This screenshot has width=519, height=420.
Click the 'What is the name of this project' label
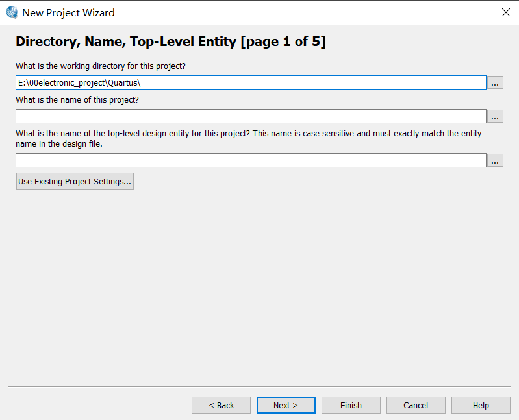pyautogui.click(x=77, y=100)
